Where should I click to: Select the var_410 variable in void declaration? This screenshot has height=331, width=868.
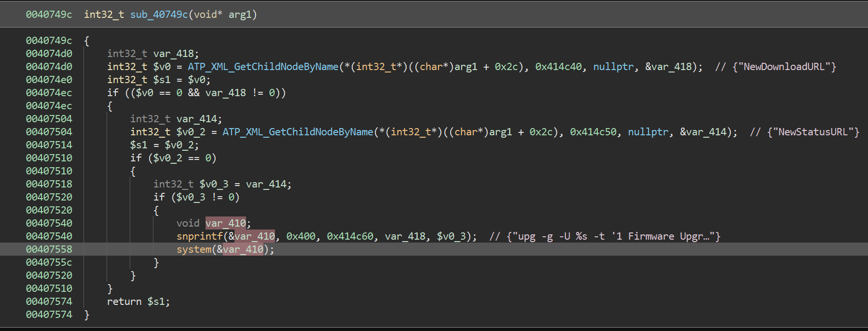(226, 223)
